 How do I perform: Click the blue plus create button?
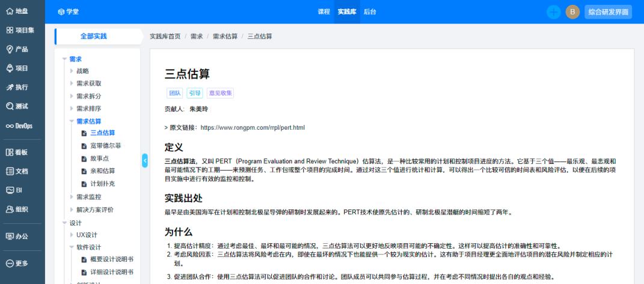[x=553, y=12]
